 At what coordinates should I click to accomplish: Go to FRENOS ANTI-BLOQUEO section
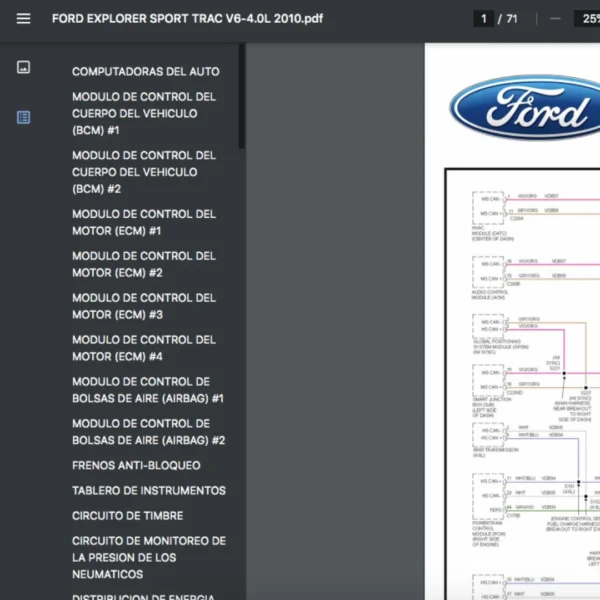136,466
